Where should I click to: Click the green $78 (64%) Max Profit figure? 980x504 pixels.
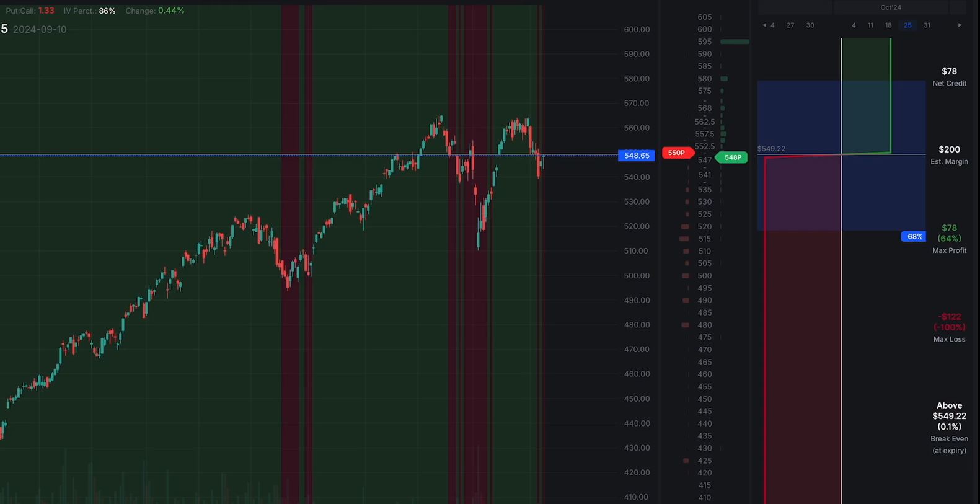(x=949, y=233)
